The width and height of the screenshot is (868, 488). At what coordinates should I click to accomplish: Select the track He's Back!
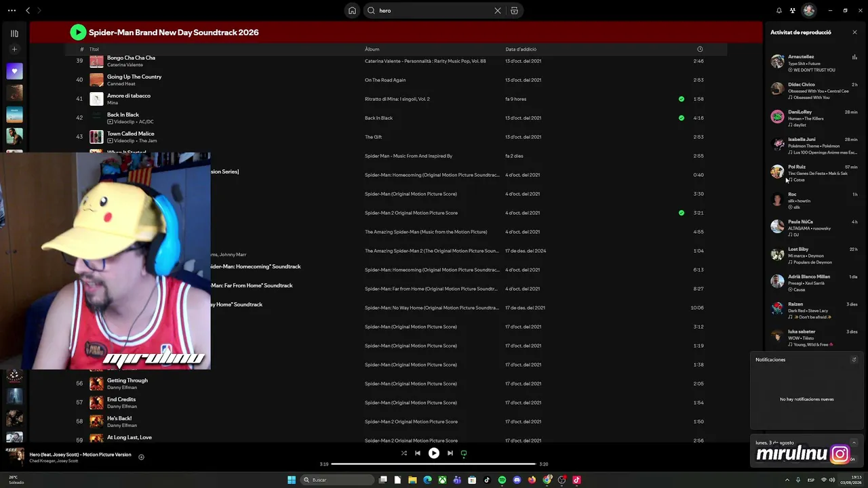pos(119,418)
